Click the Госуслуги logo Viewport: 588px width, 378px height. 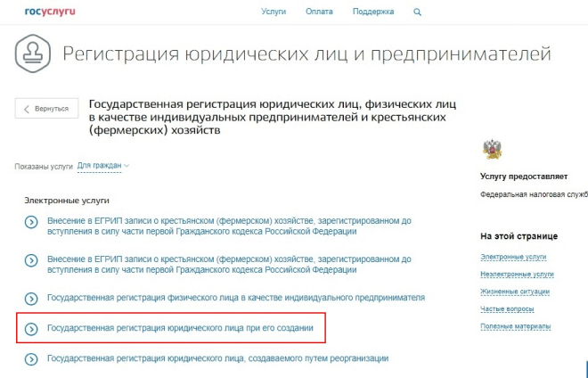tap(50, 12)
